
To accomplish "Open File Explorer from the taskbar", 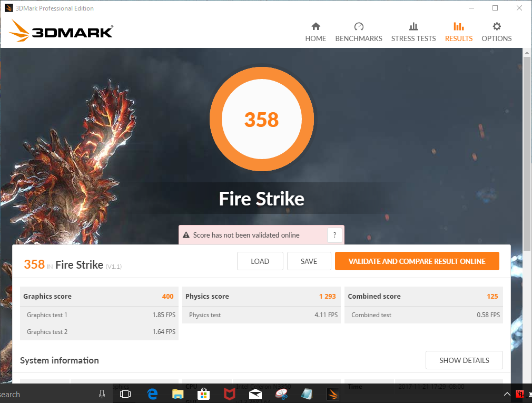I will click(x=178, y=394).
